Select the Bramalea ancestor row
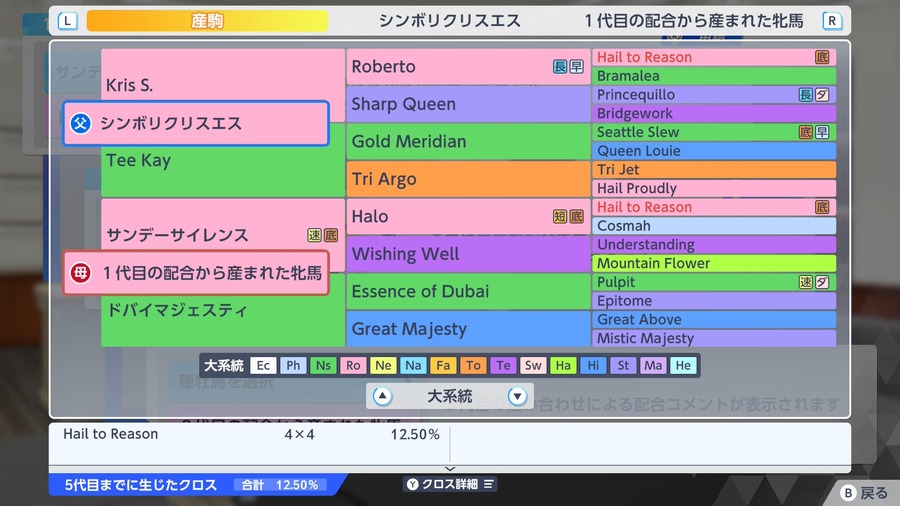The image size is (900, 506). coord(714,76)
